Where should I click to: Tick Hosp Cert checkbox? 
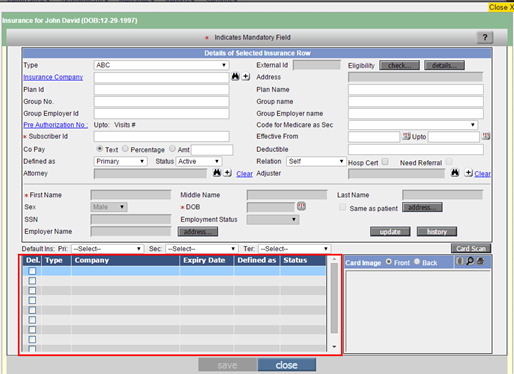(385, 162)
